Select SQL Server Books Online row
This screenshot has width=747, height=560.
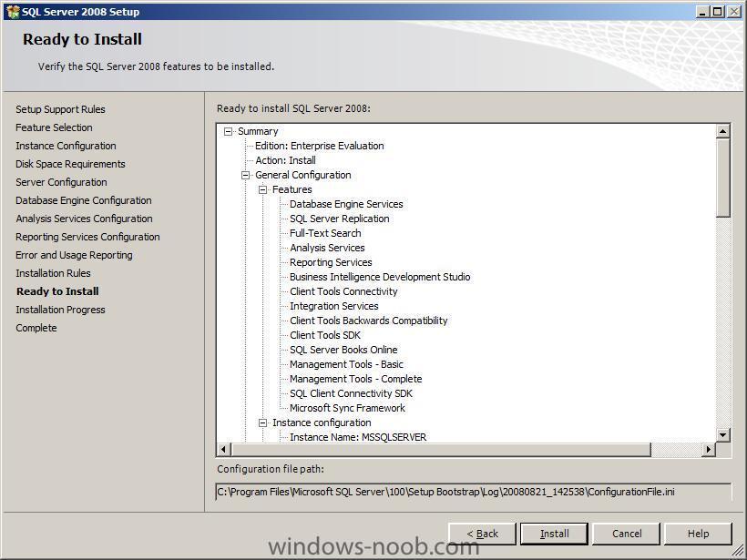[x=343, y=350]
